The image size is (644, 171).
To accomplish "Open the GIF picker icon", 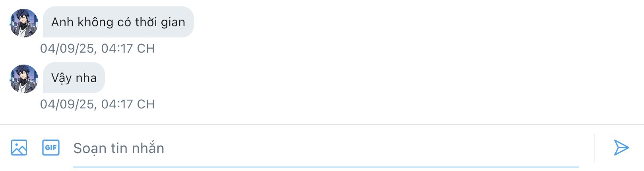I will [x=51, y=147].
